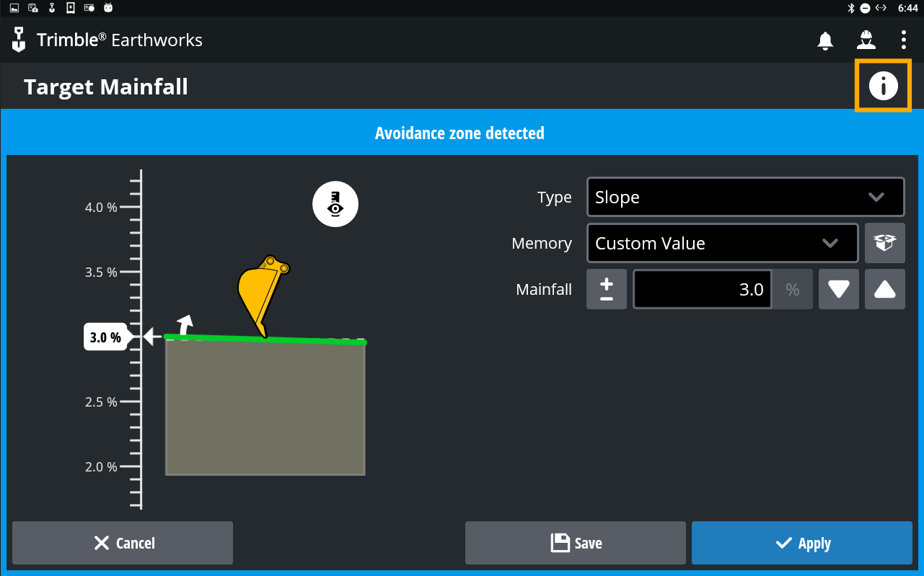Decrease Mainfall with down arrow
Image resolution: width=924 pixels, height=576 pixels.
point(838,289)
